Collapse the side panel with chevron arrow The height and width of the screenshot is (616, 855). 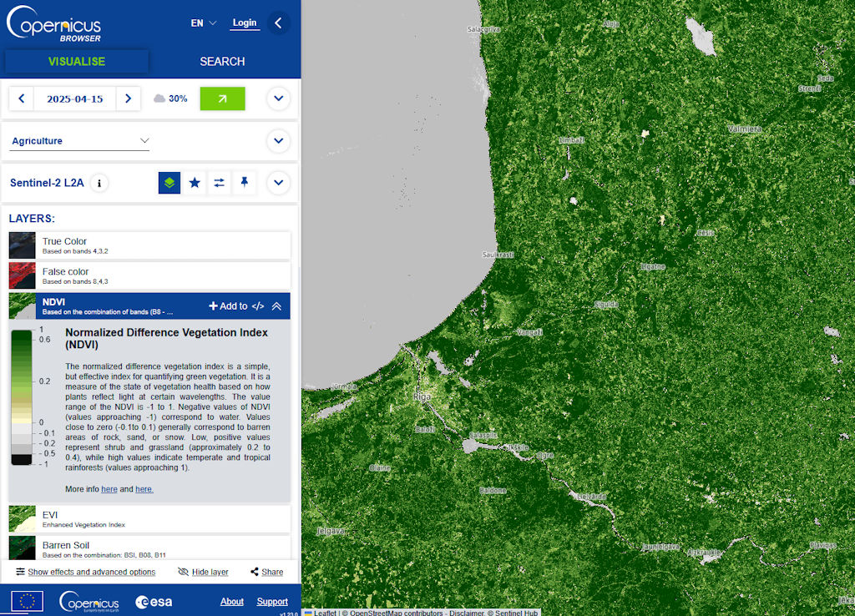(x=279, y=23)
